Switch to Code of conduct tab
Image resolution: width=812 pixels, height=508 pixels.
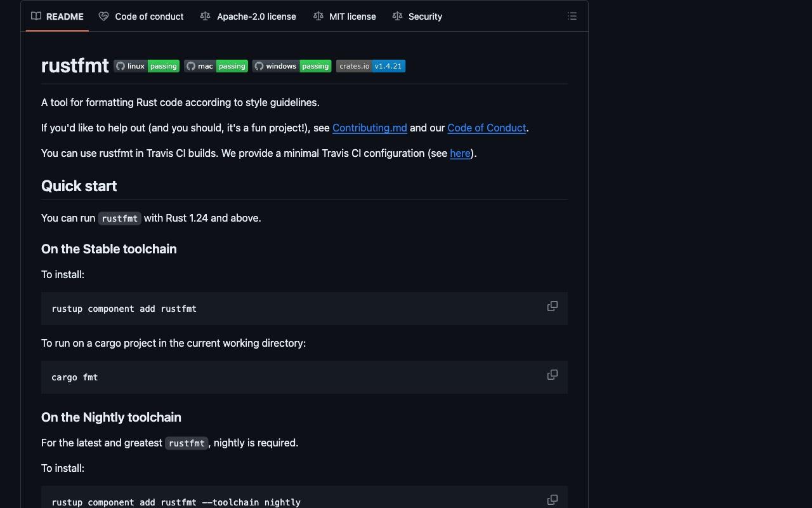pyautogui.click(x=141, y=17)
